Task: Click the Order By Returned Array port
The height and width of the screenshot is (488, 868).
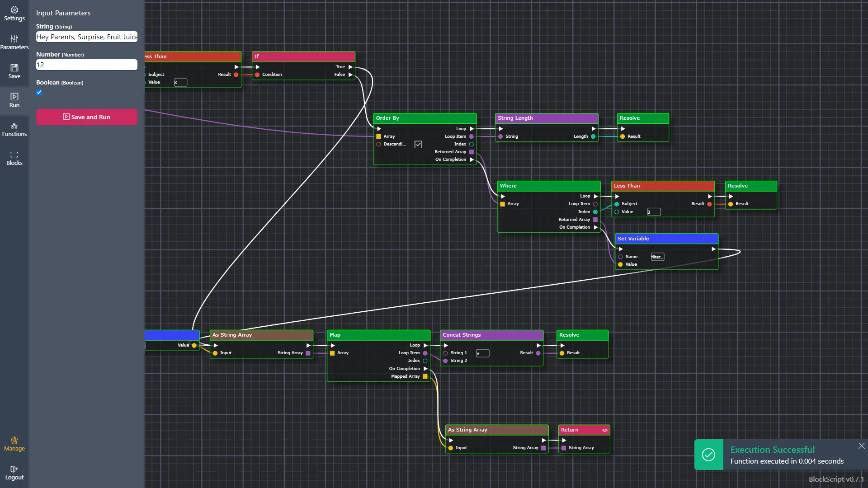Action: tap(472, 152)
